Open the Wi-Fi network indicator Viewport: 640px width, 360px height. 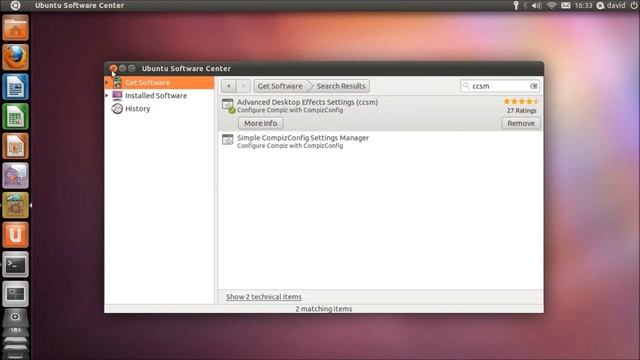551,5
